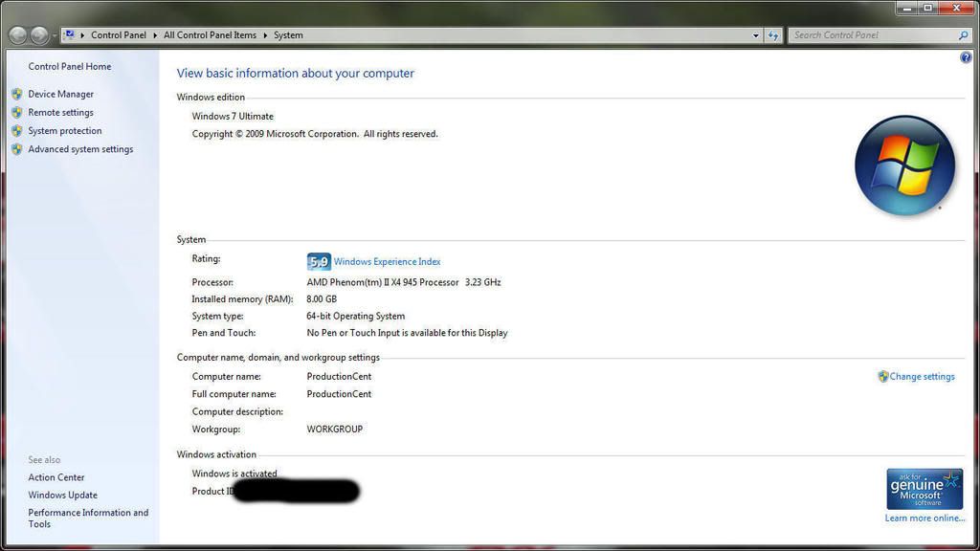Image resolution: width=980 pixels, height=551 pixels.
Task: Click the shield icon beside Device Manager
Action: coord(17,94)
